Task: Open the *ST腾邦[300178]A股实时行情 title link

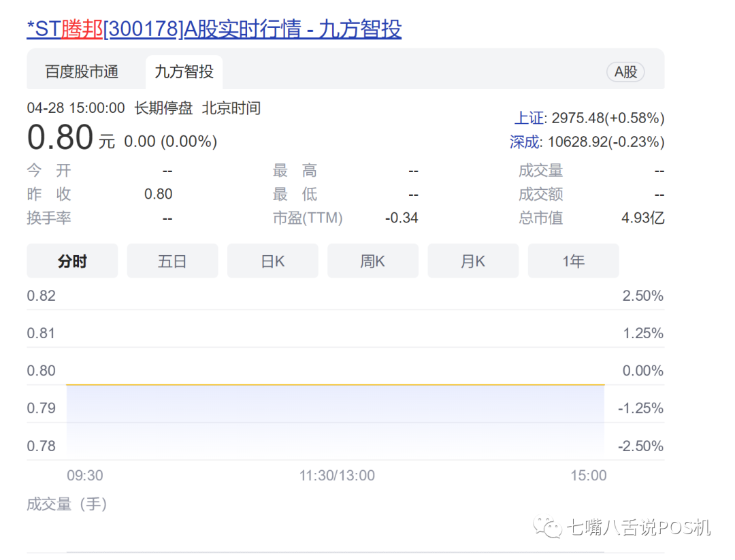Action: (213, 30)
